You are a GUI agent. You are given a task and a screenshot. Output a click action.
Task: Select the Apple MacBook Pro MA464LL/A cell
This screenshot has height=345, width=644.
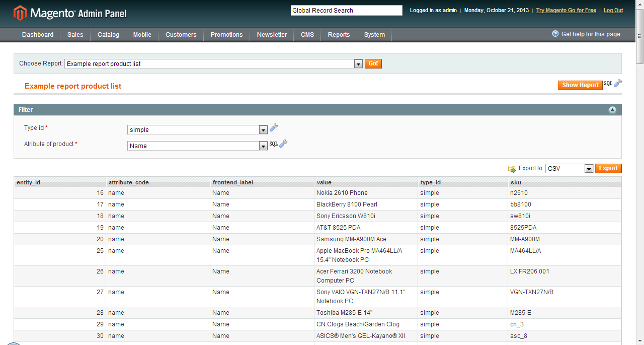[x=366, y=255]
